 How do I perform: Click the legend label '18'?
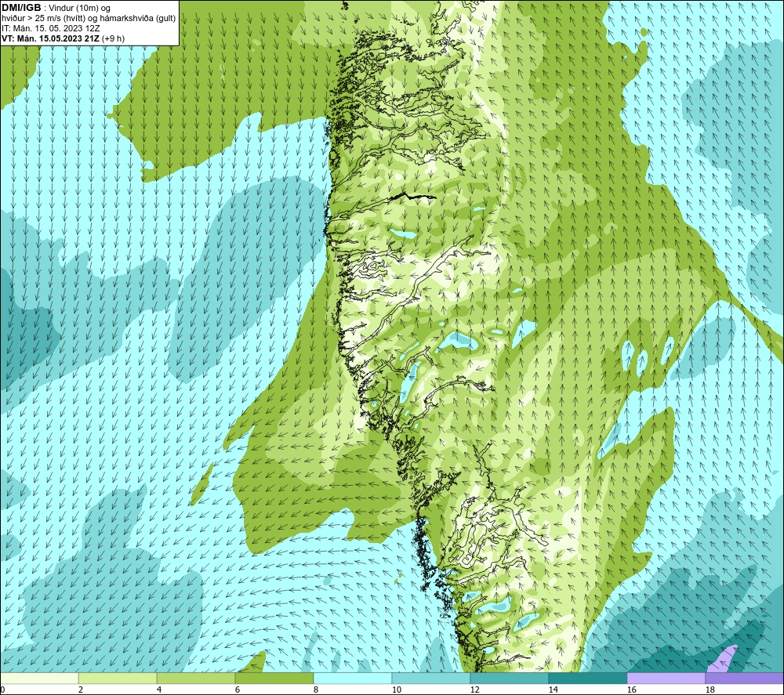(x=710, y=690)
